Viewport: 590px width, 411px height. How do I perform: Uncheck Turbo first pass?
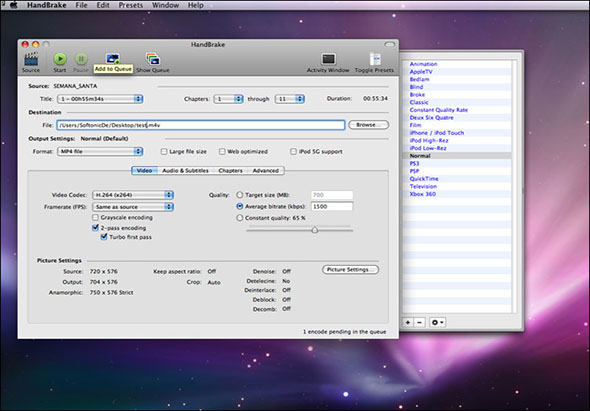pyautogui.click(x=104, y=237)
